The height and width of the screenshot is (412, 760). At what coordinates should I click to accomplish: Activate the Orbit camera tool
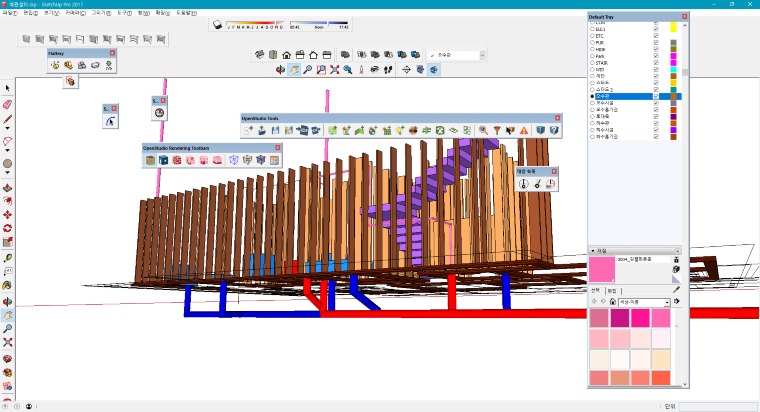tap(281, 70)
